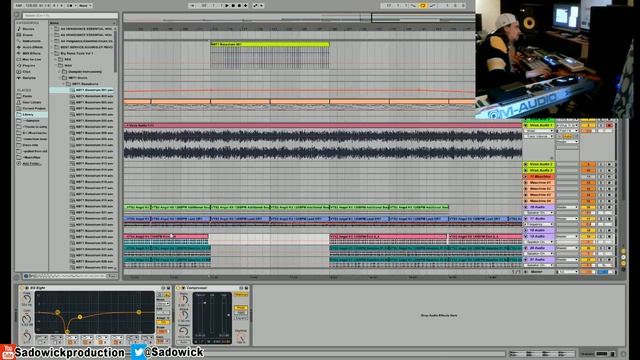Select the lowest notch node in EQ Eight
Image resolution: width=640 pixels, height=360 pixels.
[67, 332]
